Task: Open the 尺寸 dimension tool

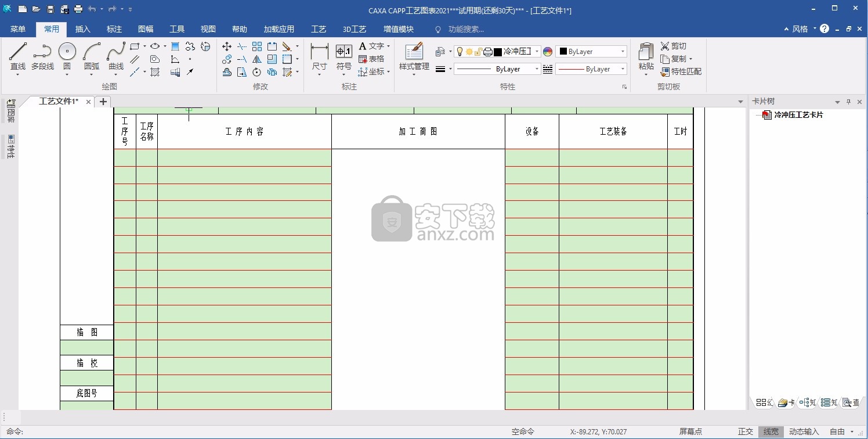Action: pos(319,57)
